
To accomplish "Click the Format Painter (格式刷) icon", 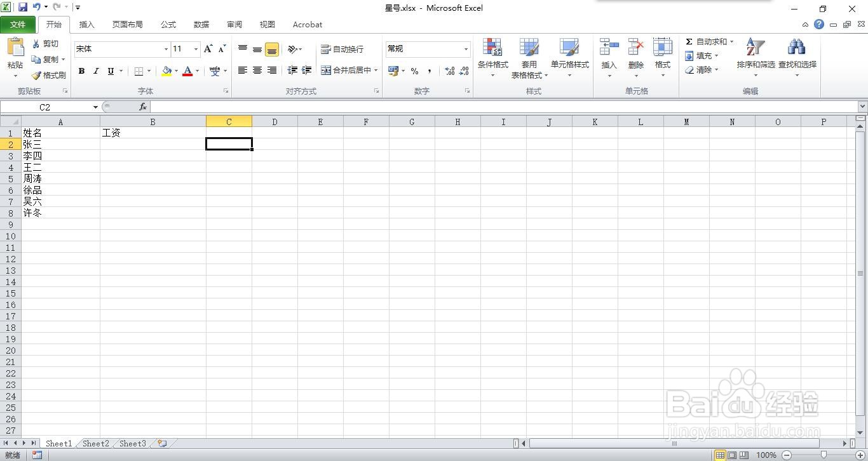I will coord(36,75).
